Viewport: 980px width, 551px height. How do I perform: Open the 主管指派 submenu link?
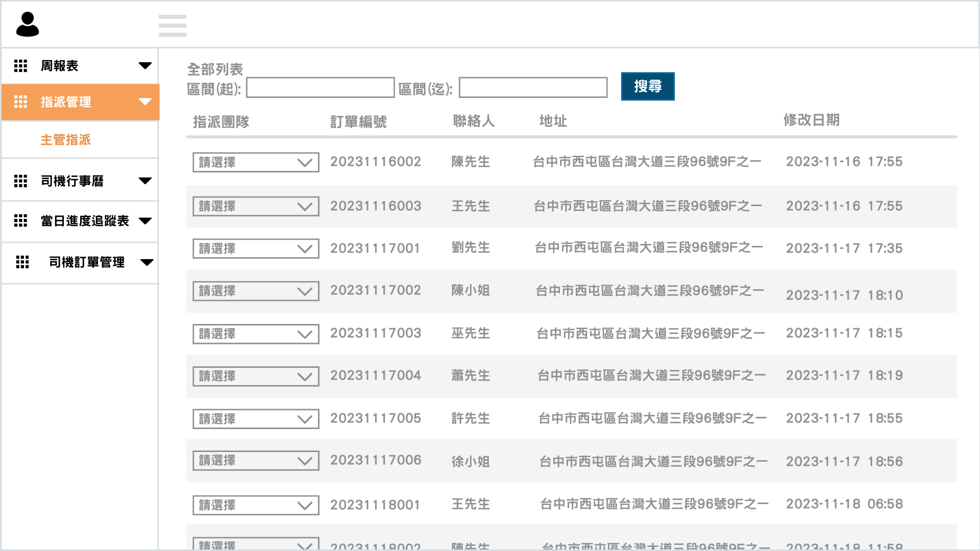coord(65,140)
